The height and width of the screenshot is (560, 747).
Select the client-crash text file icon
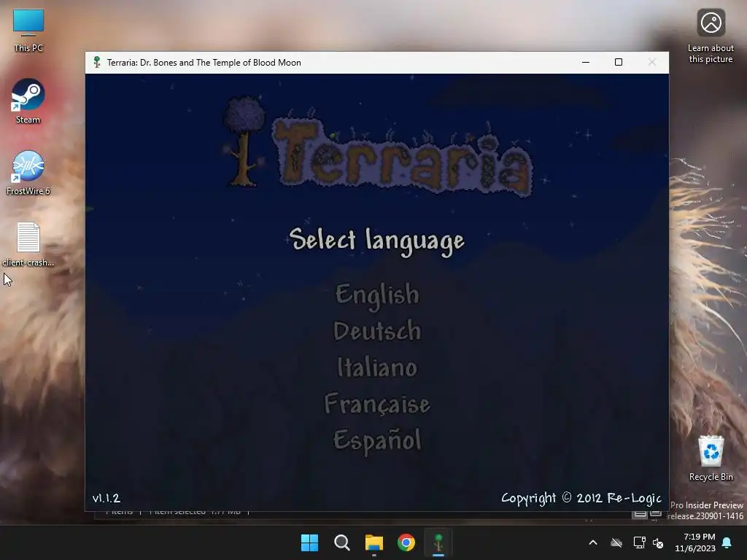28,244
